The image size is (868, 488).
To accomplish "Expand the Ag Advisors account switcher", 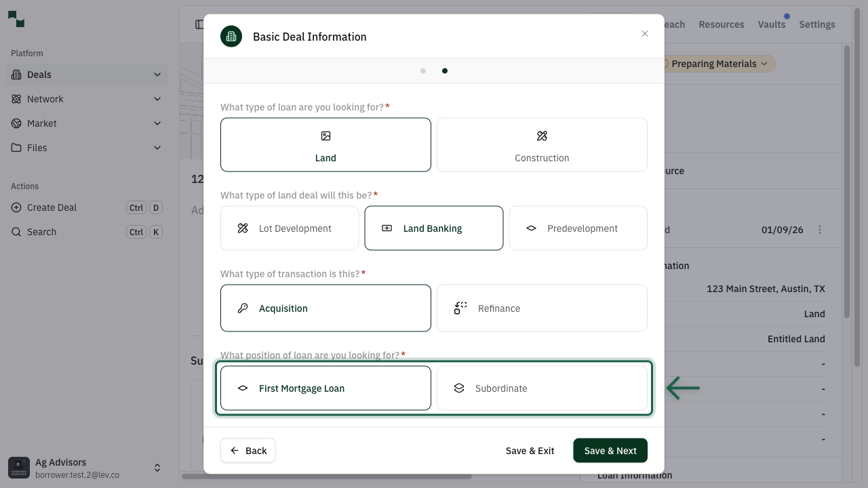I will click(x=157, y=467).
